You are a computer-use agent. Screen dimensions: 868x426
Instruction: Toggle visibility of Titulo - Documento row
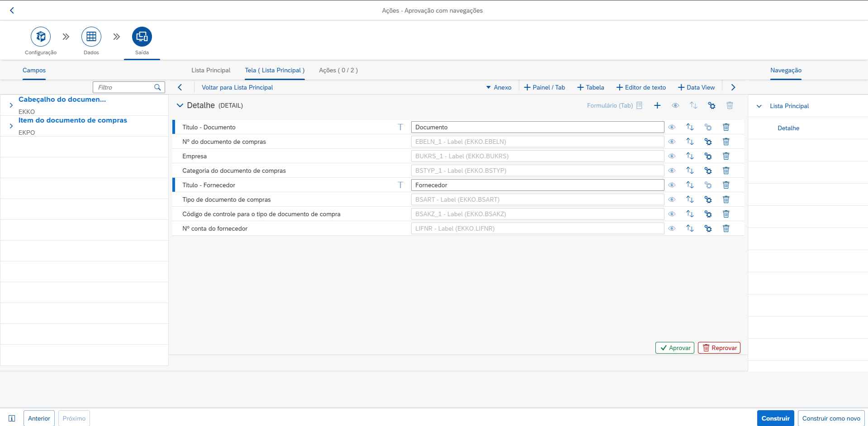[672, 127]
